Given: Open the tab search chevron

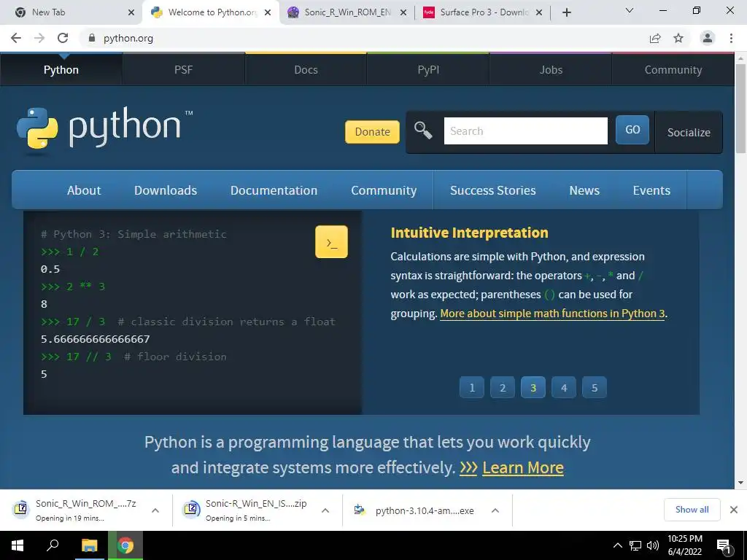Looking at the screenshot, I should pos(630,10).
